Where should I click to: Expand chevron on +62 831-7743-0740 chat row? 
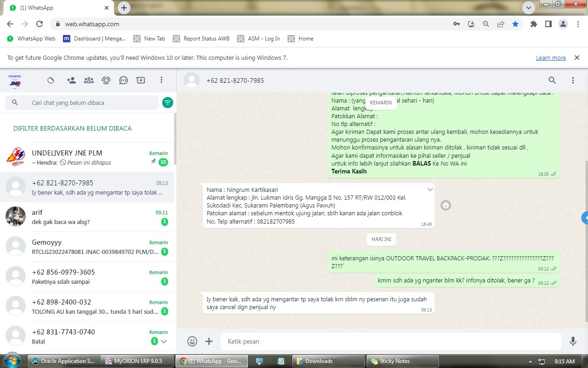point(164,341)
